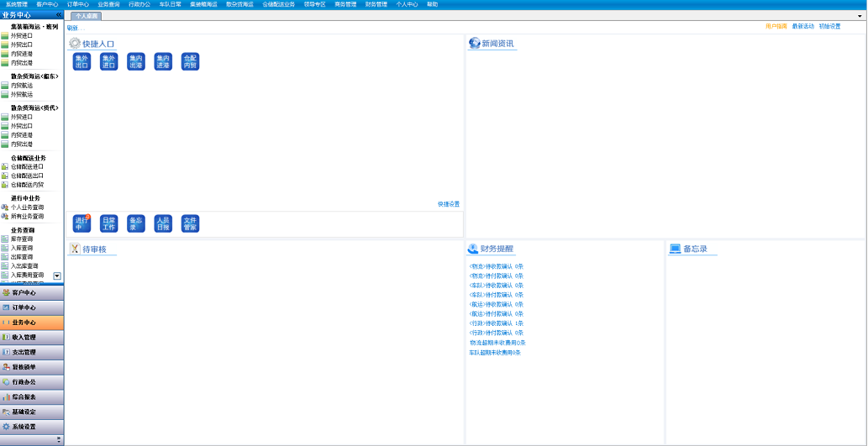Click the sidebar scroll-down arrow button
This screenshot has width=868, height=446.
click(57, 275)
